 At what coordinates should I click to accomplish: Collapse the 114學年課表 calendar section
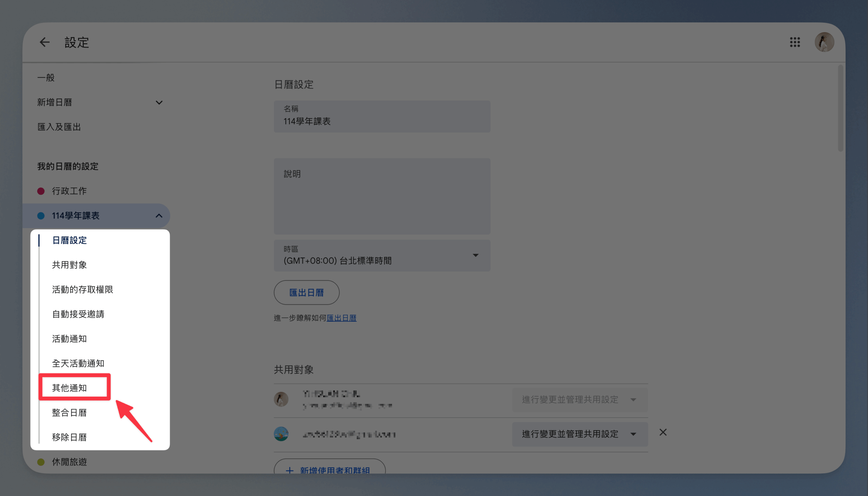[x=159, y=216]
